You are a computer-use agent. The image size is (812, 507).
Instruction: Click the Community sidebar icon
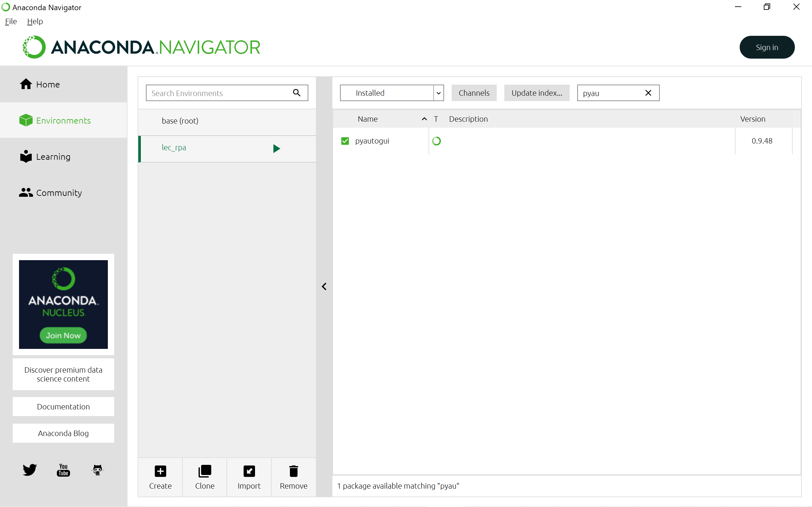(26, 192)
